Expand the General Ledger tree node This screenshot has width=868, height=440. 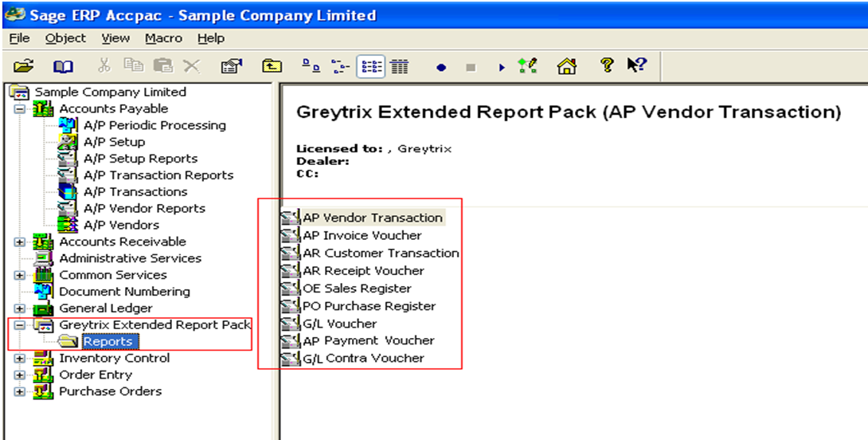pos(20,308)
